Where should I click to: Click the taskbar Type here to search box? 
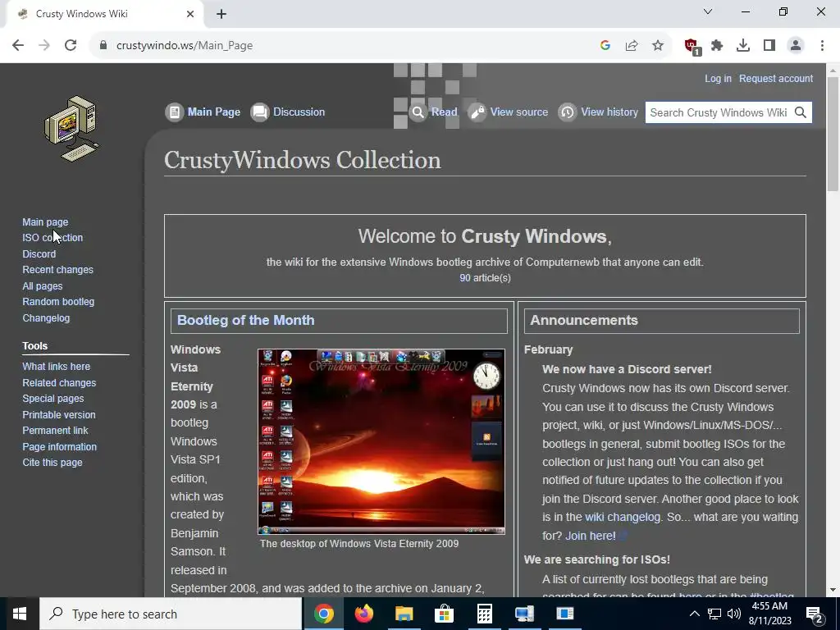(x=171, y=614)
